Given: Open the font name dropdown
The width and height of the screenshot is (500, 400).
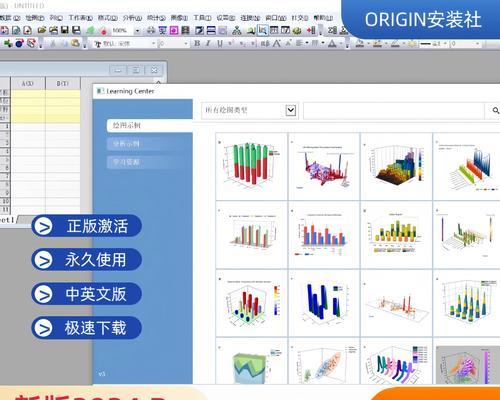Looking at the screenshot, I should tap(154, 44).
